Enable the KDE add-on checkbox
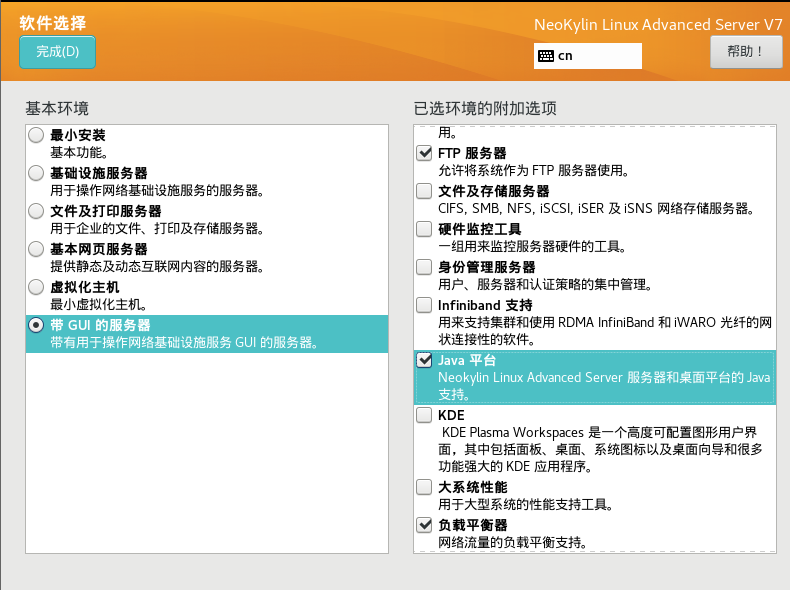Image resolution: width=790 pixels, height=590 pixels. point(424,415)
